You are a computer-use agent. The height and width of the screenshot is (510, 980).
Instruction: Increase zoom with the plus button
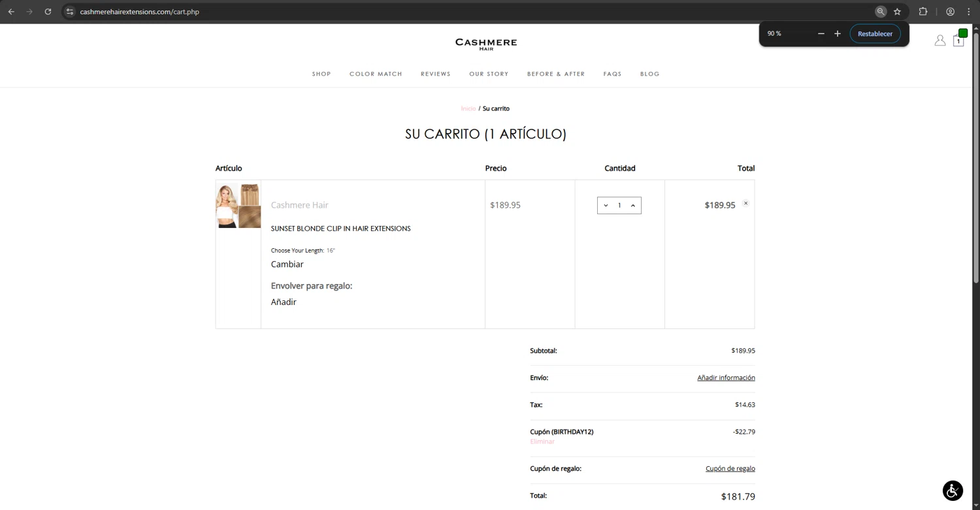click(838, 33)
